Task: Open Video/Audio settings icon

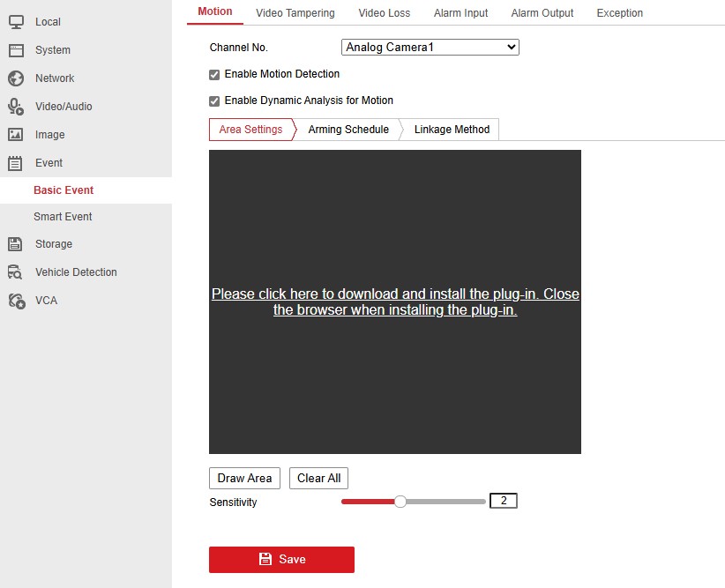Action: click(x=15, y=107)
